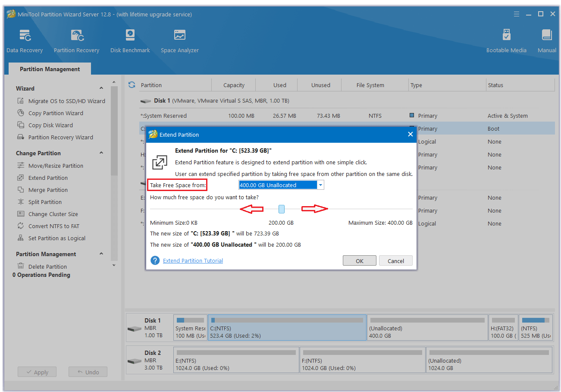Click the down arrow of the sidebar scrollbar
561x392 pixels.
(114, 265)
